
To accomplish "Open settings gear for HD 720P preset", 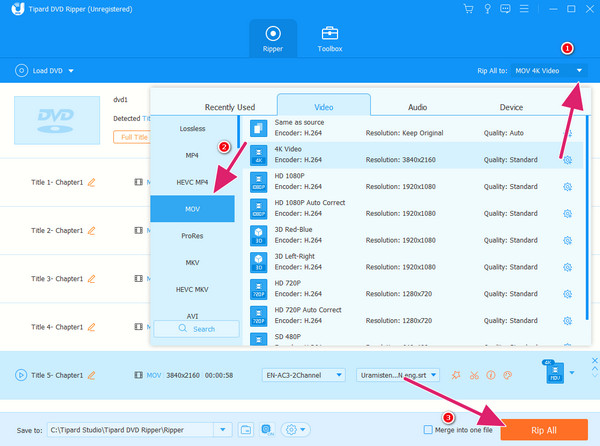I will [x=567, y=294].
